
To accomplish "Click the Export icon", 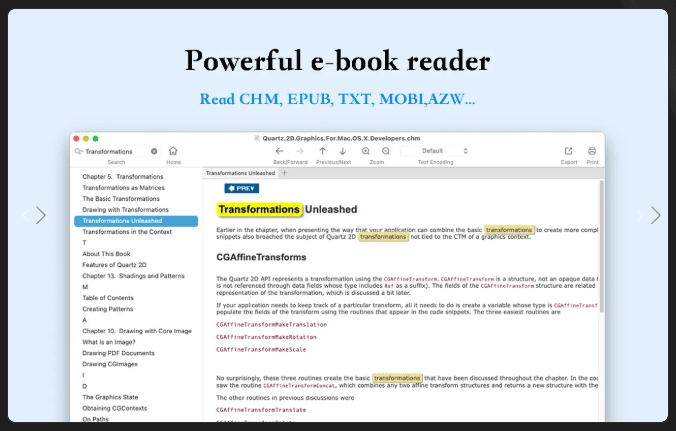I will [569, 151].
